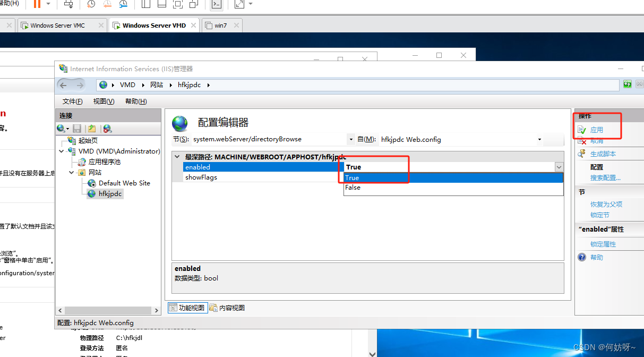The height and width of the screenshot is (357, 644).
Task: Click the Unity mode toolbar icon
Action: coord(194,4)
